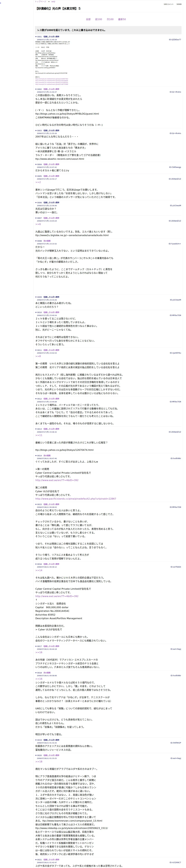The image size is (186, 868).
Task: Follow the >>16 anchor in post 0018
Action: tap(39, 679)
